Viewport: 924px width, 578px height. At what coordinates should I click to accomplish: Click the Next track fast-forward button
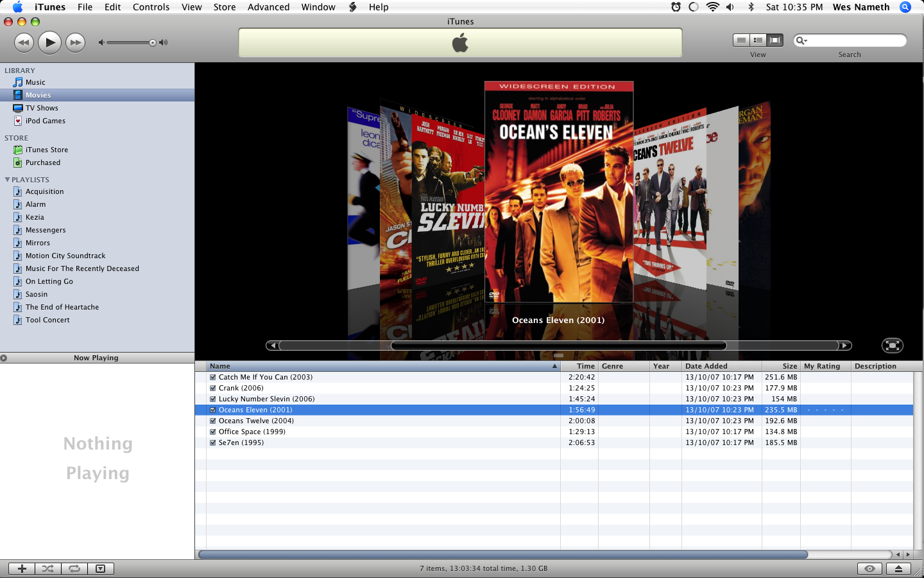point(76,43)
